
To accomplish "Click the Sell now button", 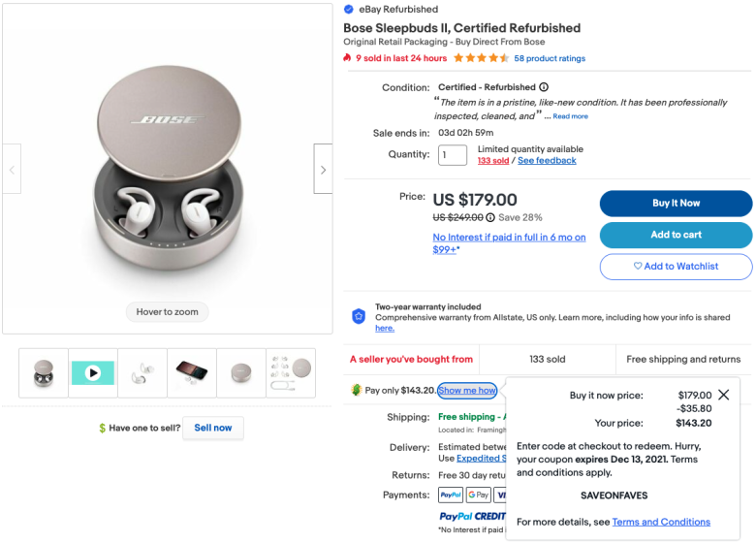I will click(x=212, y=428).
